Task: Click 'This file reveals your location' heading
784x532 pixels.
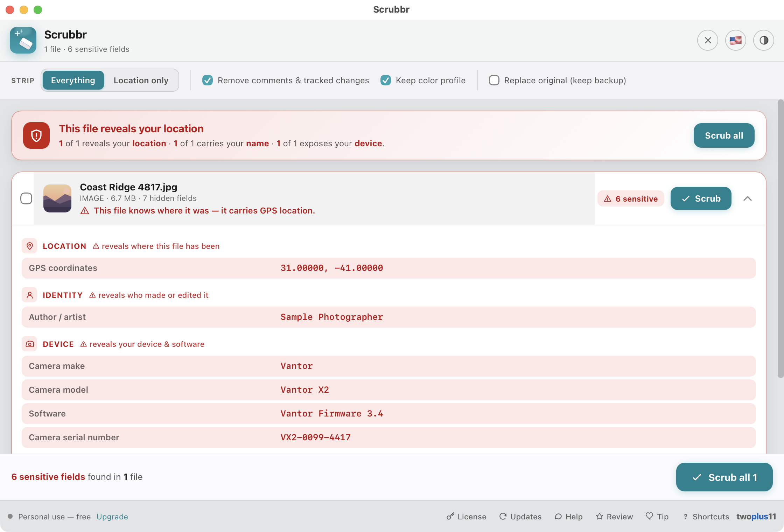Action: click(131, 128)
